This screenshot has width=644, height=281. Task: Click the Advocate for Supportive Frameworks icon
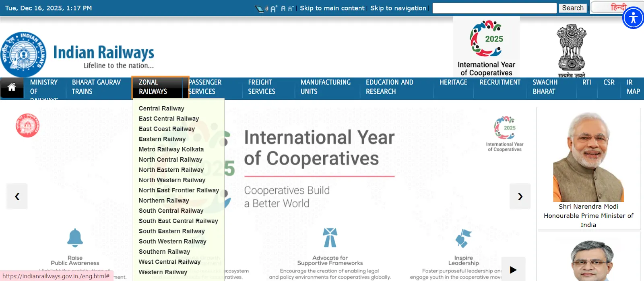[330, 238]
